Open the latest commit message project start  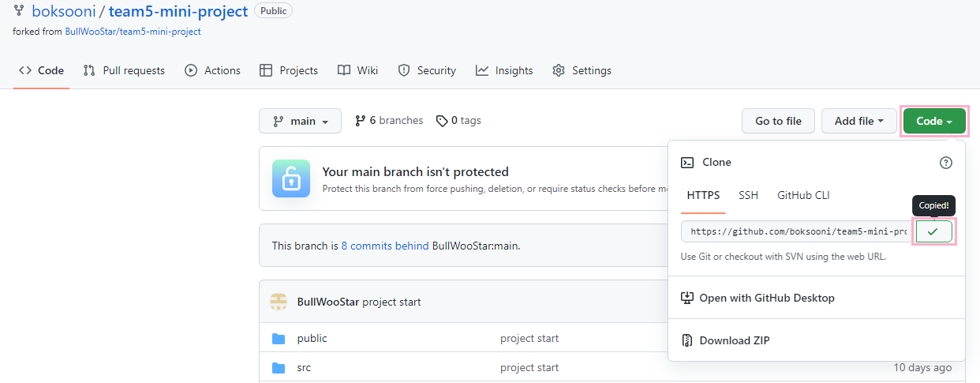pyautogui.click(x=391, y=302)
